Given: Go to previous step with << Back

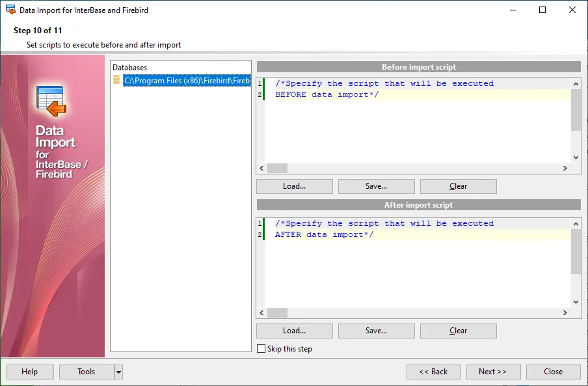Looking at the screenshot, I should click(433, 372).
